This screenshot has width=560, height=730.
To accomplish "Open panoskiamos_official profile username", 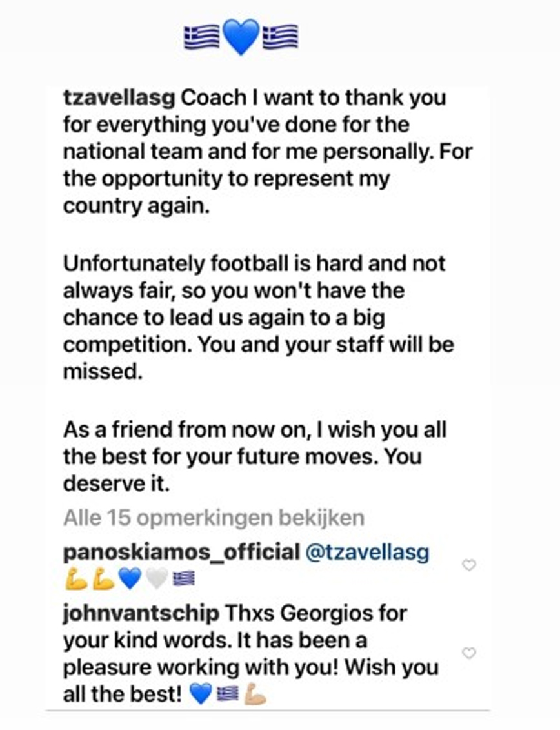I will (181, 552).
